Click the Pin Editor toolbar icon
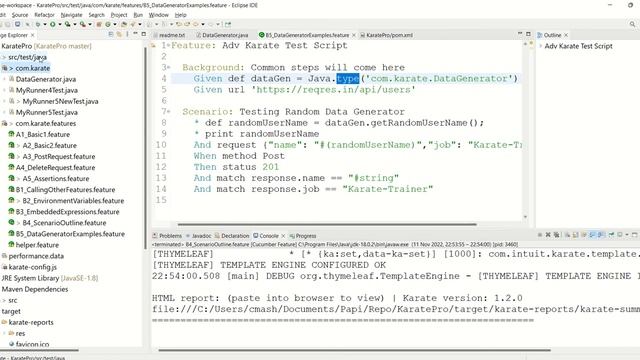This screenshot has height=360, width=640. [228, 24]
